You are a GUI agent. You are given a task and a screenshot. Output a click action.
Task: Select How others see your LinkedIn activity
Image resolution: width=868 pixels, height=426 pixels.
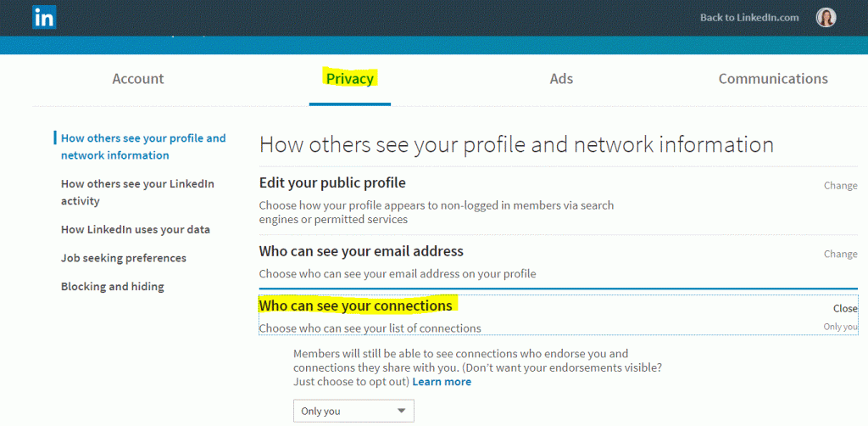click(x=137, y=193)
